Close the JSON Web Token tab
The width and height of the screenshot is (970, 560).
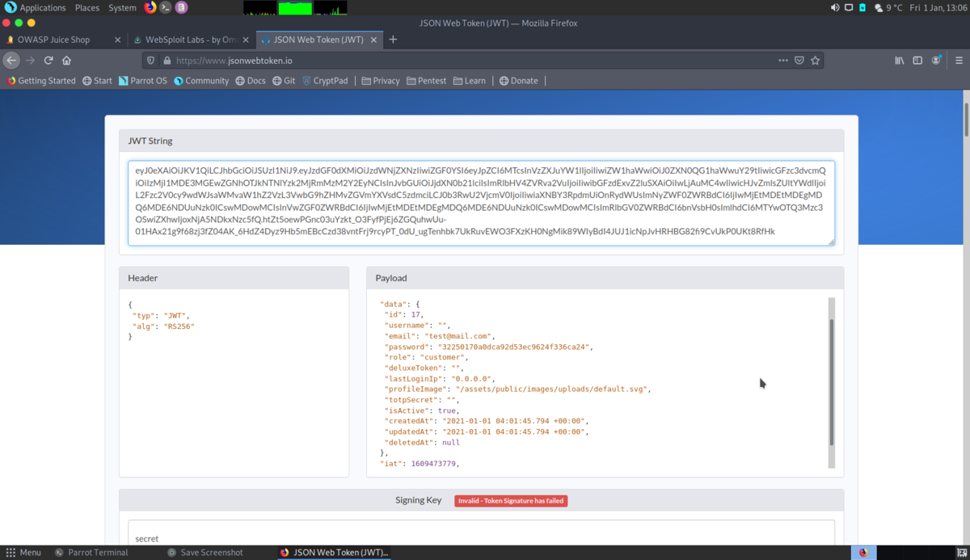373,40
